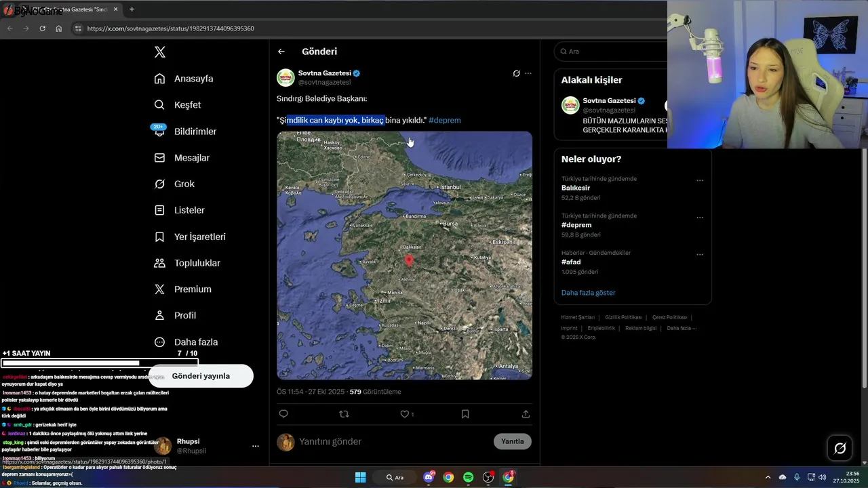The height and width of the screenshot is (488, 868).
Task: Open the site info icon in the address bar
Action: tap(78, 28)
